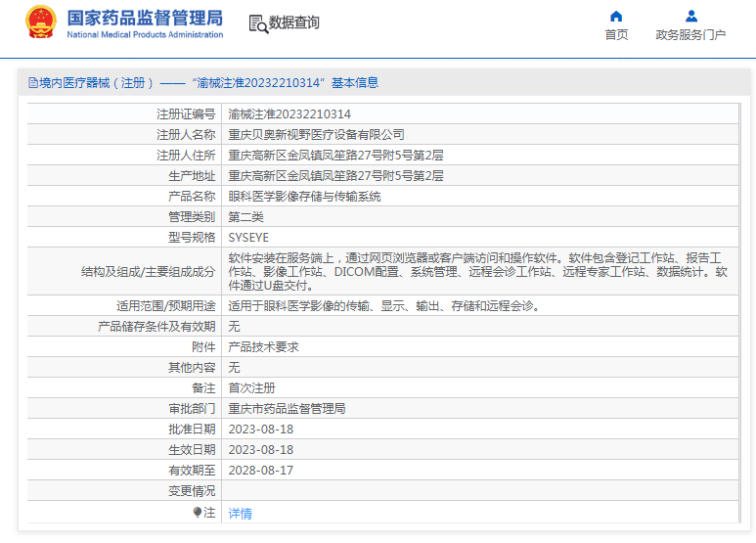Select 眼科医学影像存储与传输系统 product name
Screen dimensions: 756x543
click(x=304, y=197)
